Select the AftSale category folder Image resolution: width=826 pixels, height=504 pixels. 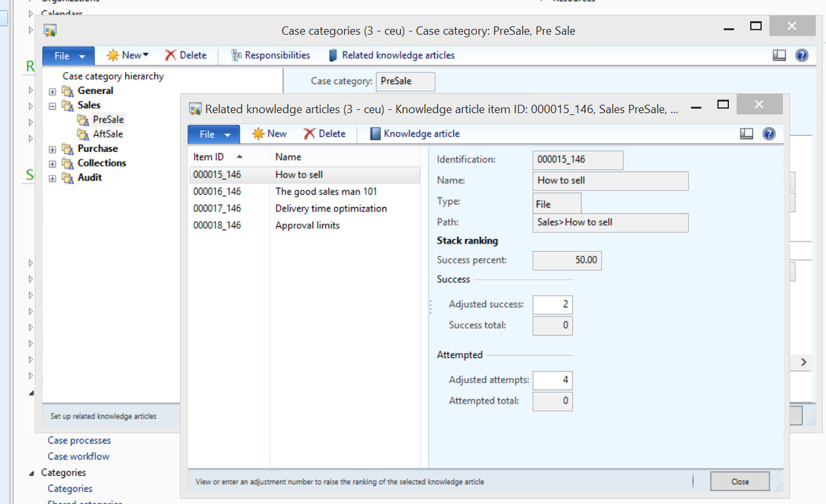107,134
